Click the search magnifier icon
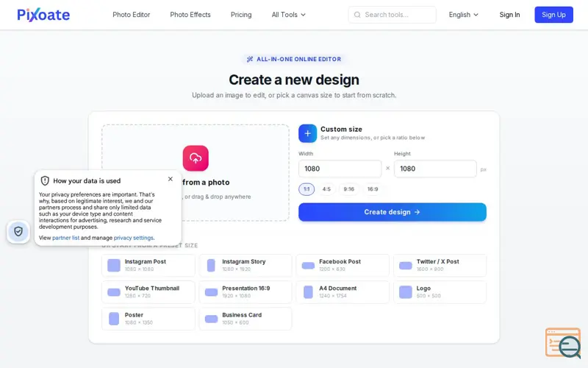The image size is (588, 368). [357, 15]
